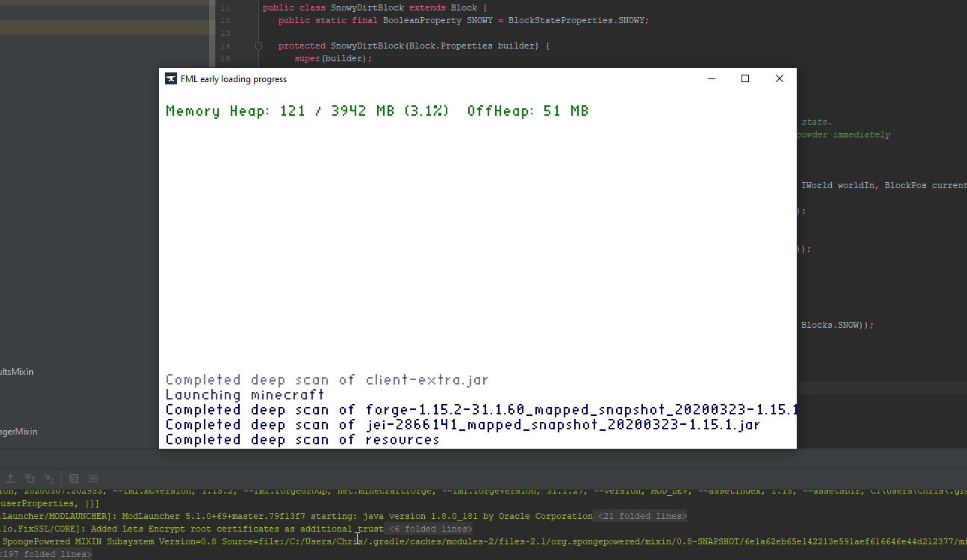Click the Trace Current Stream Chain icon
The width and height of the screenshot is (967, 560).
click(93, 479)
